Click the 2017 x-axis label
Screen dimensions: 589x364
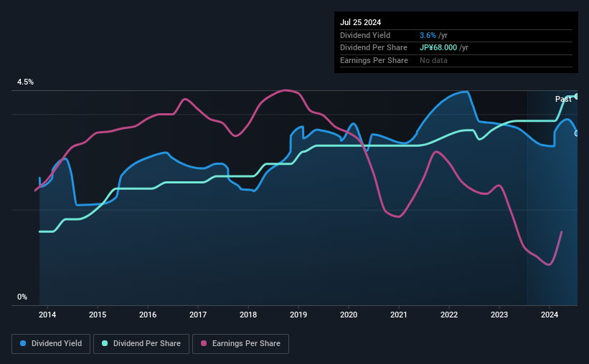point(198,315)
